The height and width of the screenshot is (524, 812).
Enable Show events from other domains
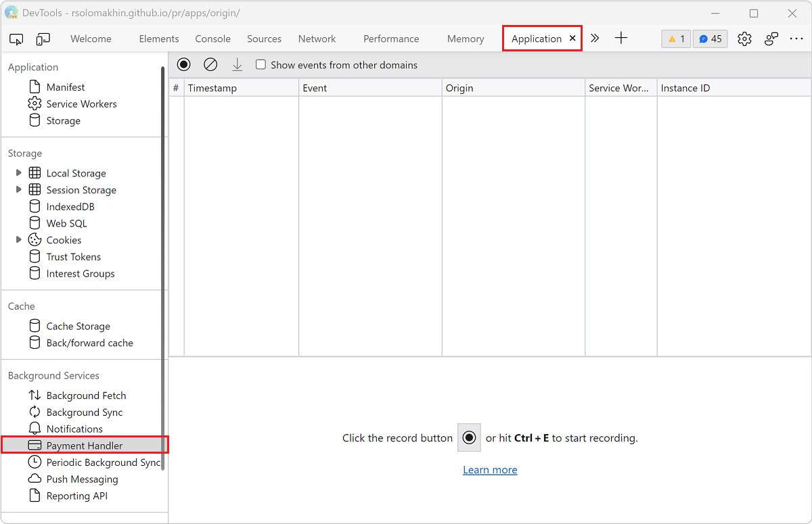pos(261,64)
